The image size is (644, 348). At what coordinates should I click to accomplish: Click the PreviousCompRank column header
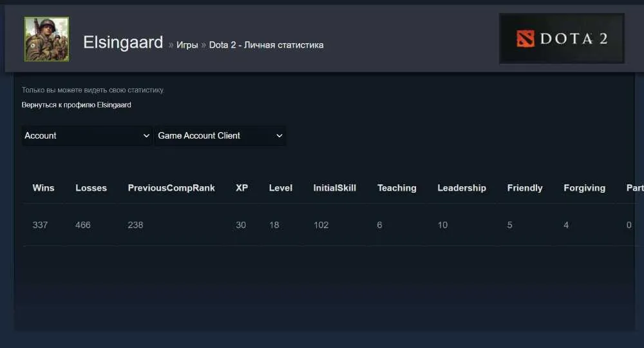(171, 188)
